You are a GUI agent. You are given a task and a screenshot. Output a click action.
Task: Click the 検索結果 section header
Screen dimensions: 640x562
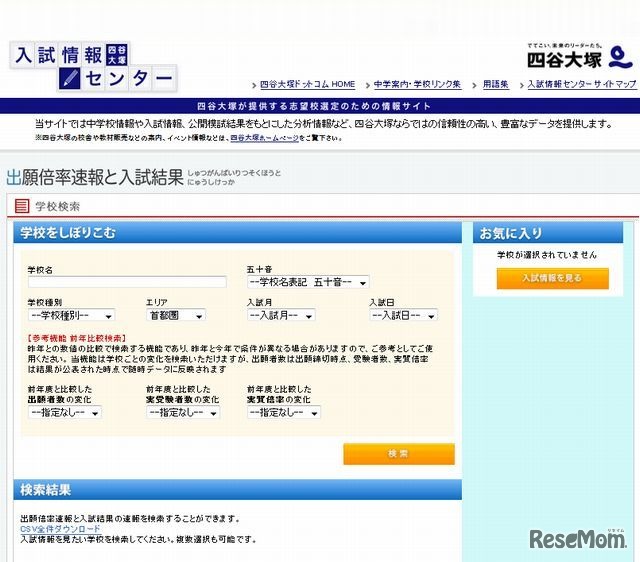238,490
